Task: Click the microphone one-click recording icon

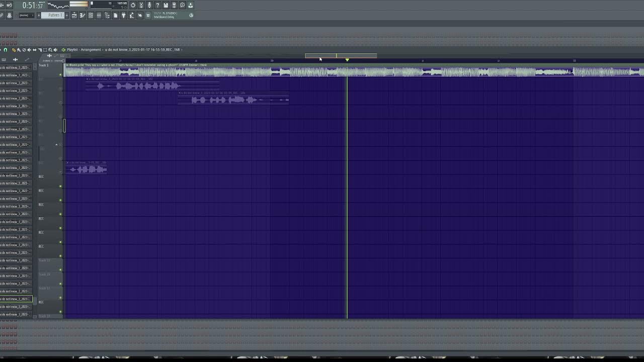Action: click(x=149, y=5)
